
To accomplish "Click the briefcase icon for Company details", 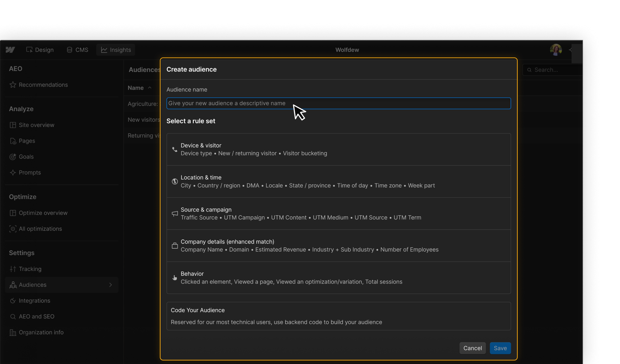I will 175,246.
